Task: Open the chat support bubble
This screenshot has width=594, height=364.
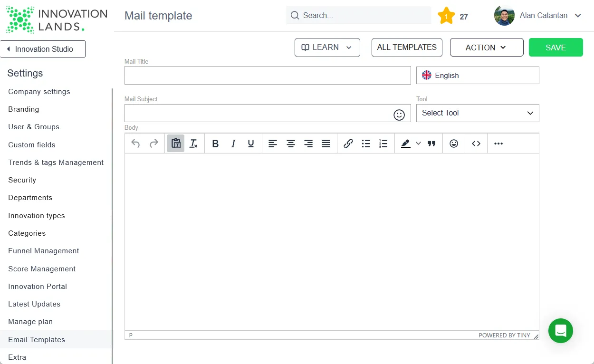Action: [x=561, y=331]
